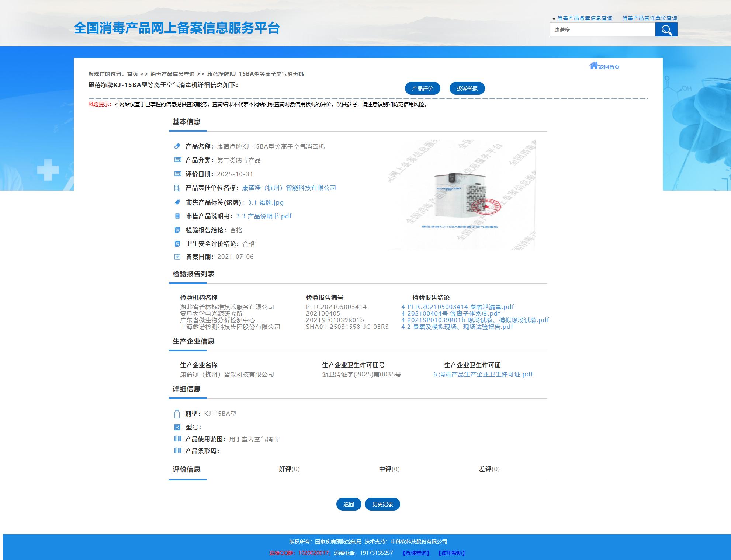Open 6.消毒产品生产企业卫生许可证.pdf
731x560 pixels.
pos(483,374)
